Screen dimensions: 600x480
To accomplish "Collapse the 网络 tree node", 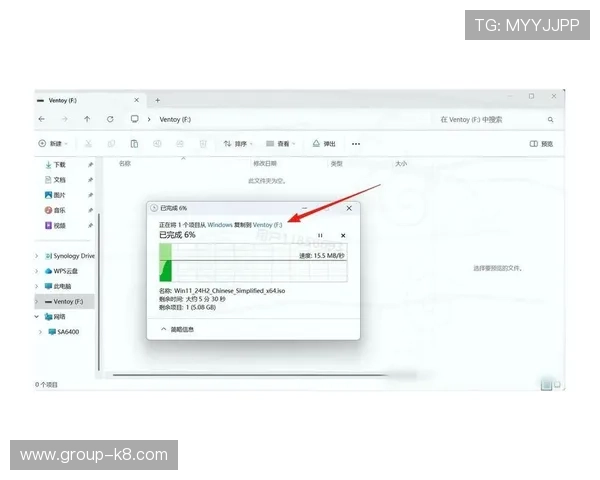I will point(37,317).
